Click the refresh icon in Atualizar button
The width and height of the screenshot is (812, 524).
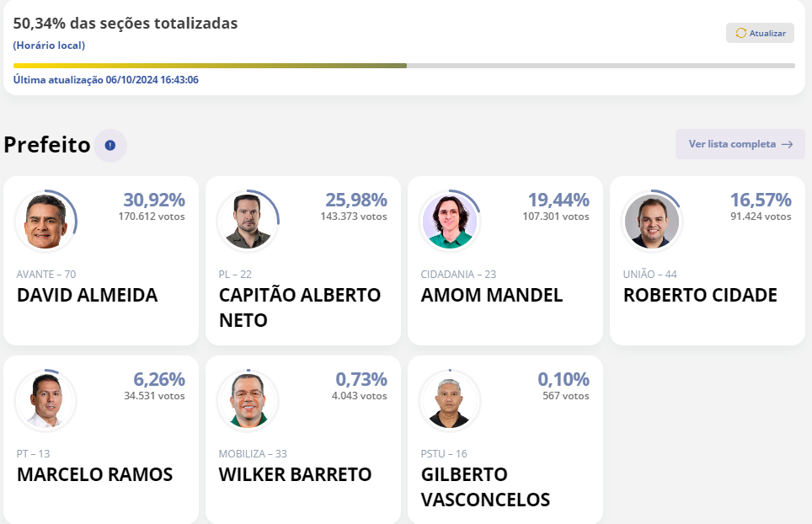(741, 33)
